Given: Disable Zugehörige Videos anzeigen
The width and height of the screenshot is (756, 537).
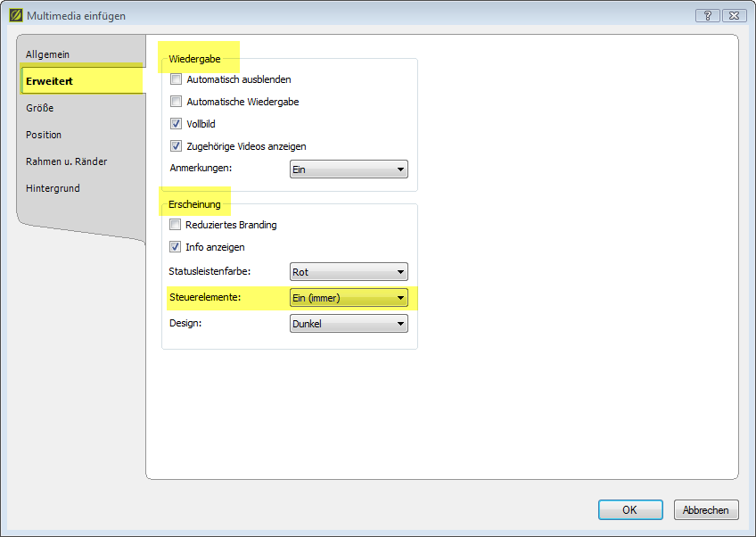Looking at the screenshot, I should pyautogui.click(x=176, y=146).
